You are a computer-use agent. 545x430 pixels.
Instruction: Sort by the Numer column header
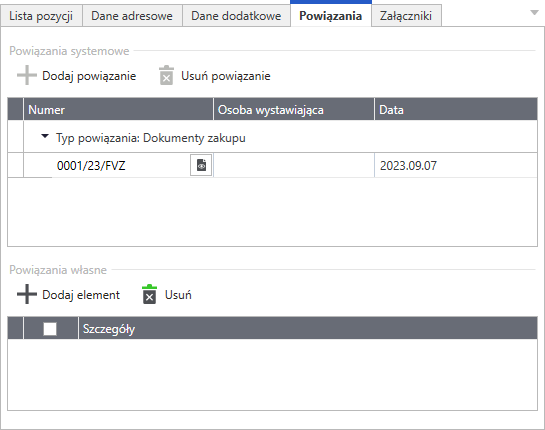point(118,109)
